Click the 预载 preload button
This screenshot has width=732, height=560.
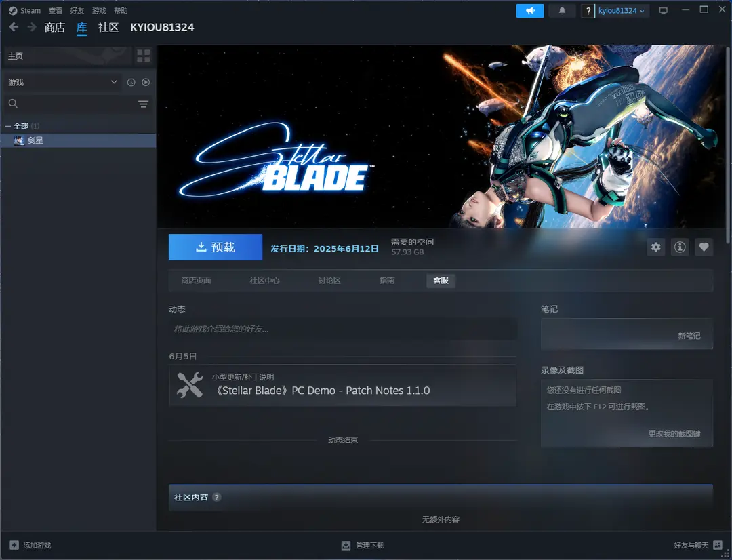pos(216,247)
